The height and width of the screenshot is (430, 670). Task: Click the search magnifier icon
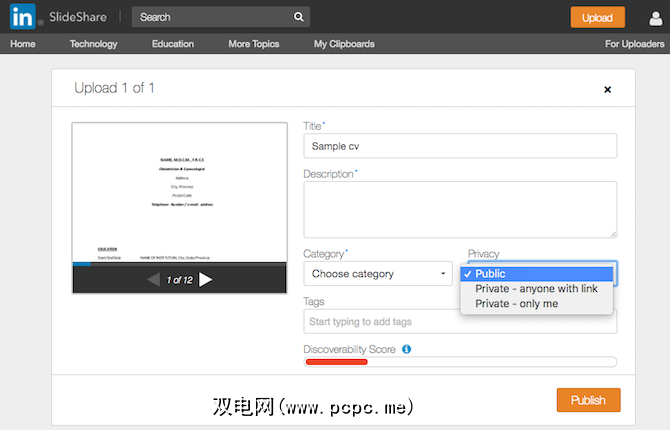[298, 17]
